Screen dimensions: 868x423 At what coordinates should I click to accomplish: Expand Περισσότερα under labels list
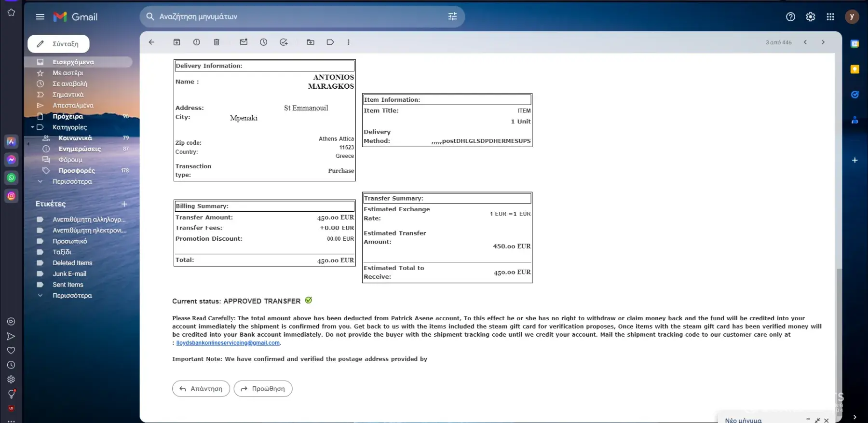point(72,296)
